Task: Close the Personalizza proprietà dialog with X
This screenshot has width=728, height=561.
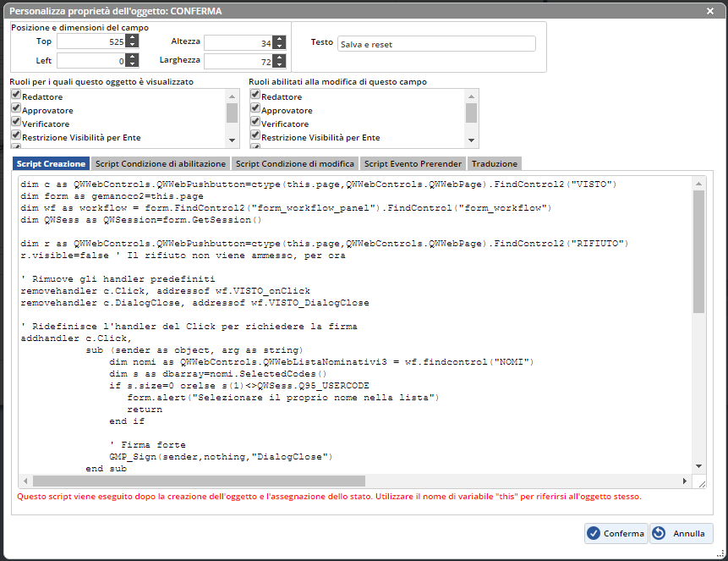Action: tap(709, 10)
